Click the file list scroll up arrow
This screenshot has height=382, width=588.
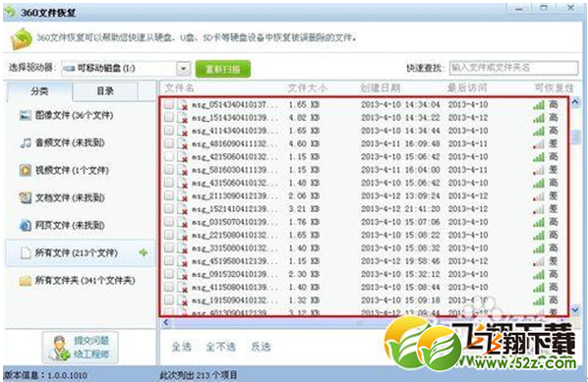click(575, 102)
